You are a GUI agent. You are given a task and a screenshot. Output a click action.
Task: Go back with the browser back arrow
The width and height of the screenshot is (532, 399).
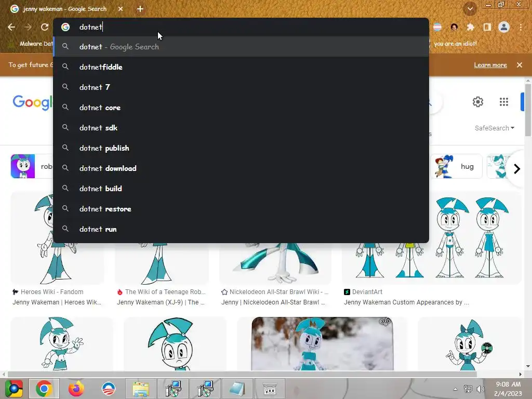11,27
